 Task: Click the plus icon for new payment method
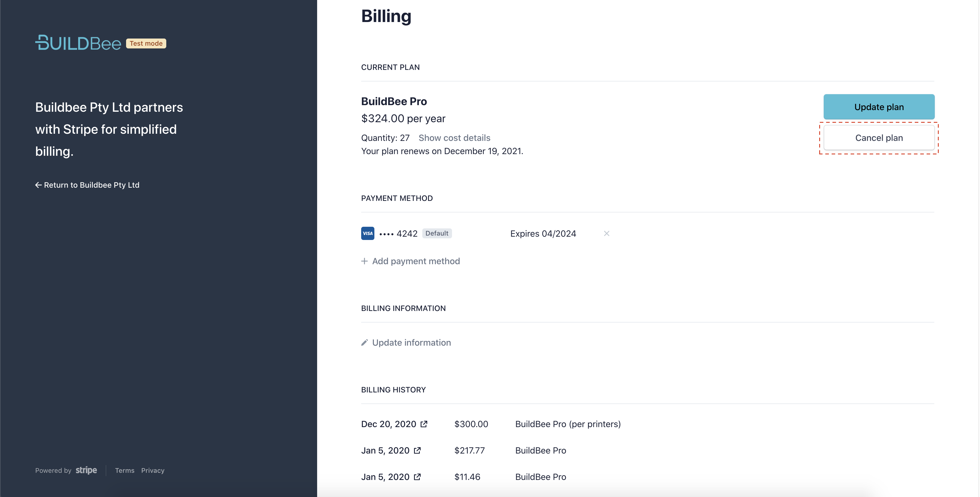(364, 261)
